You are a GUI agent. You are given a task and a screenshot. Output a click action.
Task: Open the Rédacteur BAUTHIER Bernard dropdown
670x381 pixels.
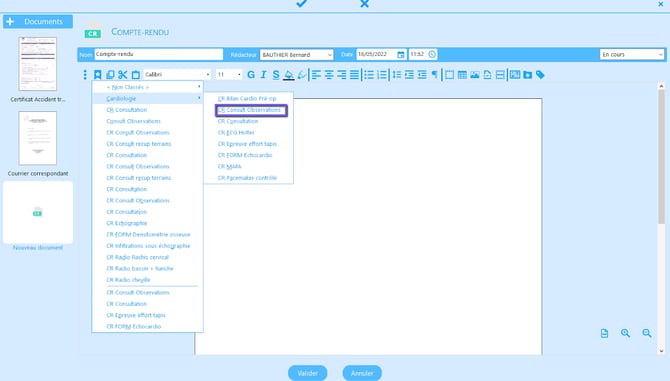297,55
